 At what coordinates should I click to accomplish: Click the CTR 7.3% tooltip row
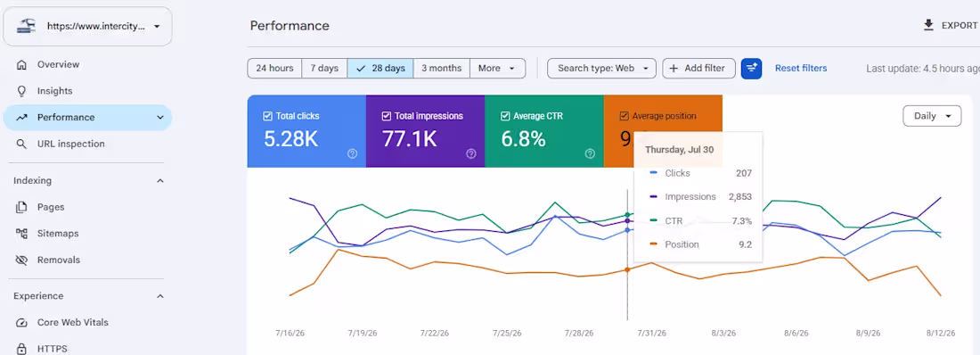pos(700,220)
